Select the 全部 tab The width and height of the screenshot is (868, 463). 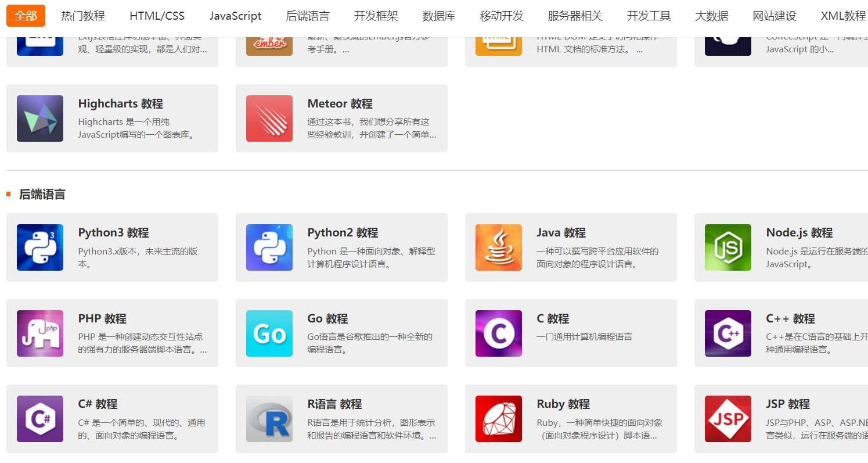click(x=26, y=16)
